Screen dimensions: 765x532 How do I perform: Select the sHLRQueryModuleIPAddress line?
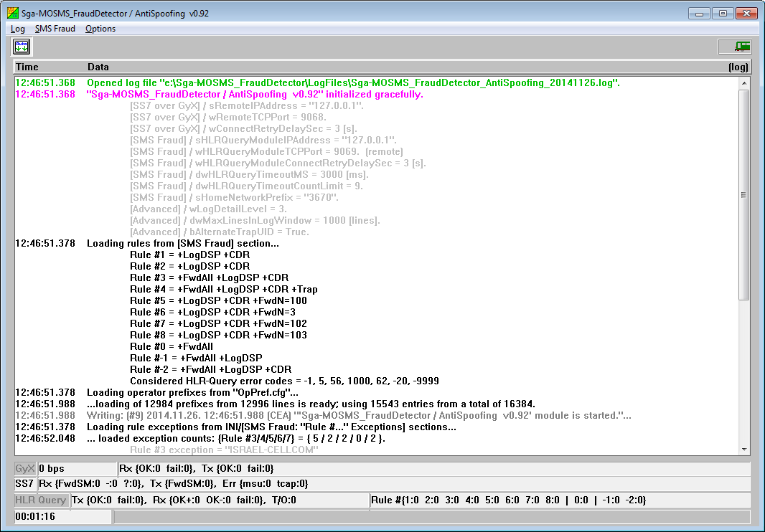click(x=263, y=140)
